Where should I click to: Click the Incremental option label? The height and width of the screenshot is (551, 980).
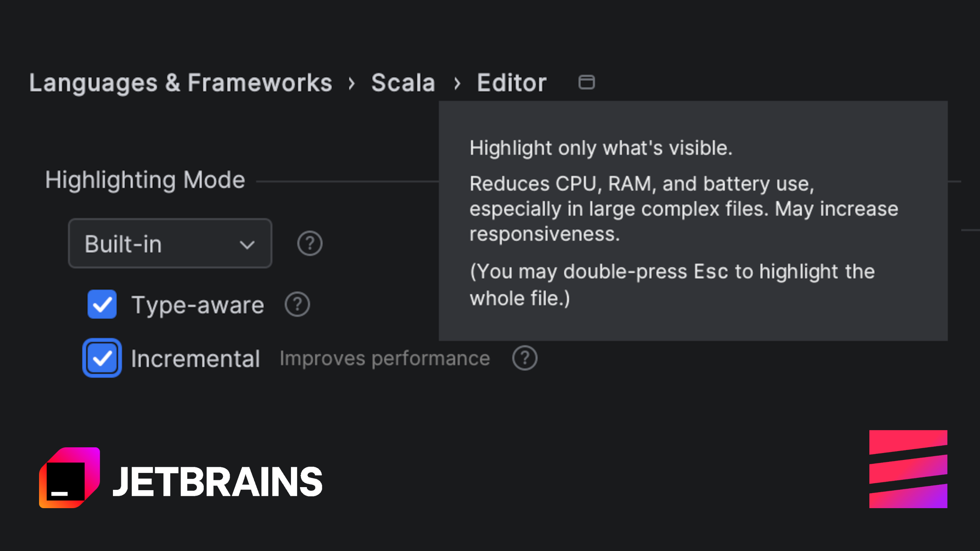[195, 359]
